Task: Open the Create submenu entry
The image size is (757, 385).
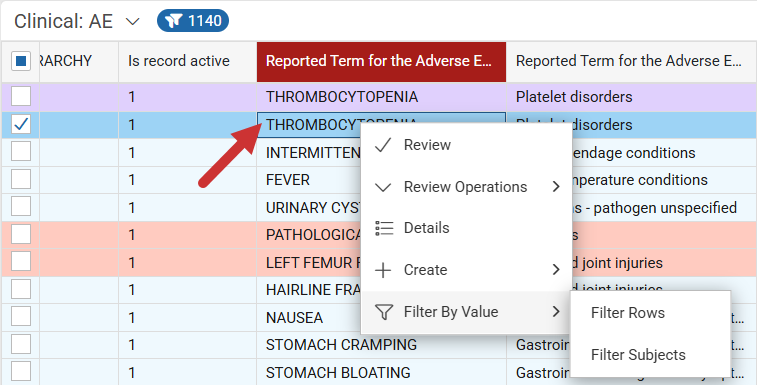Action: coord(466,269)
